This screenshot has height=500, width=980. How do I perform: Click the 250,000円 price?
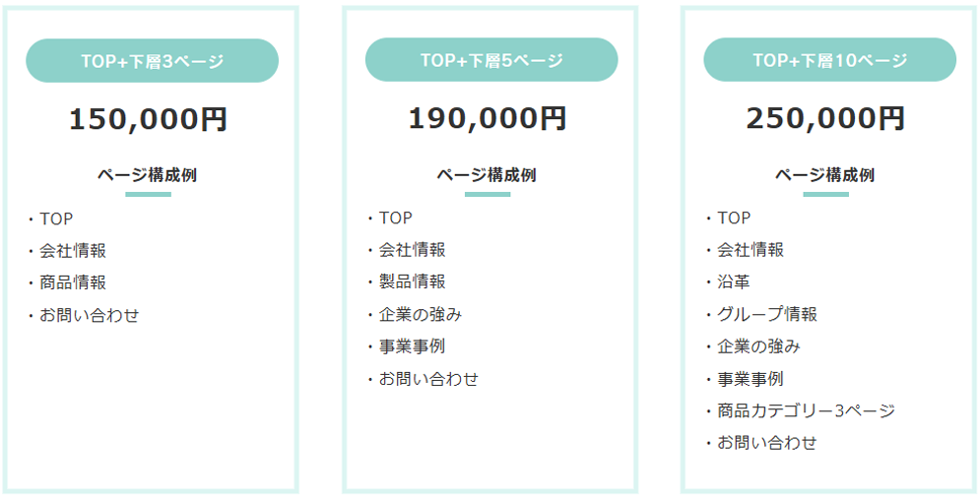[825, 118]
